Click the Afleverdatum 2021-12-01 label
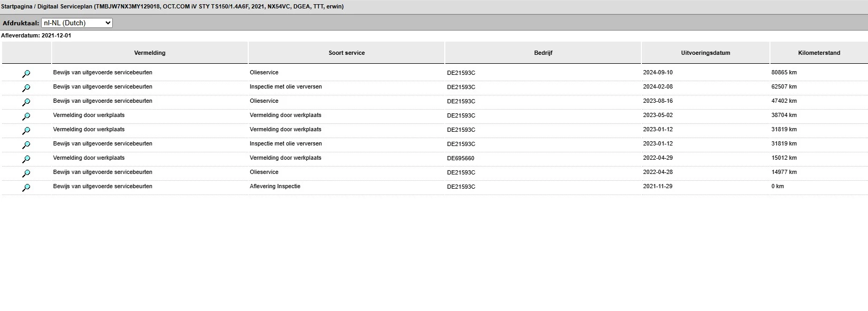 point(36,35)
